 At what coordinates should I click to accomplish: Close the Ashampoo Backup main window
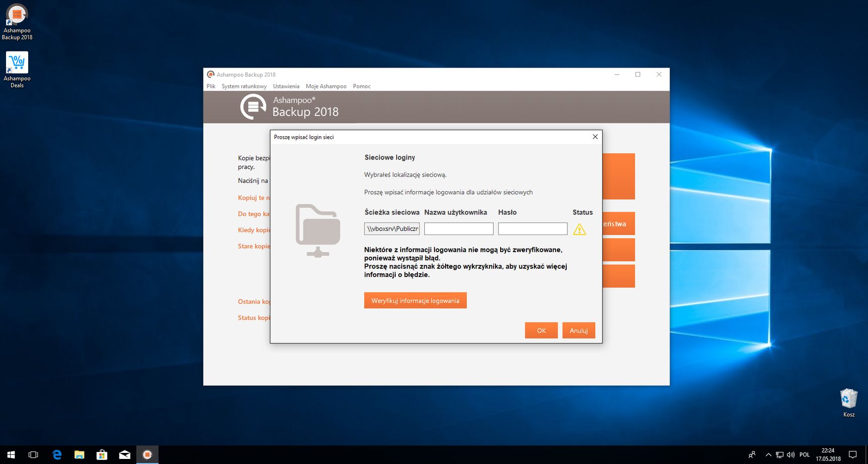(x=659, y=74)
